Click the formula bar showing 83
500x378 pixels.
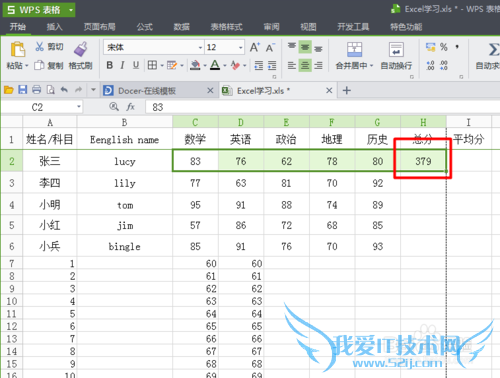tap(322, 107)
